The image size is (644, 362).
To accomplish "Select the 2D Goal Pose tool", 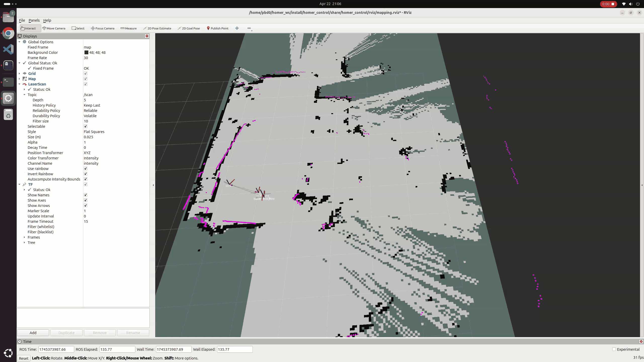I will pyautogui.click(x=189, y=28).
